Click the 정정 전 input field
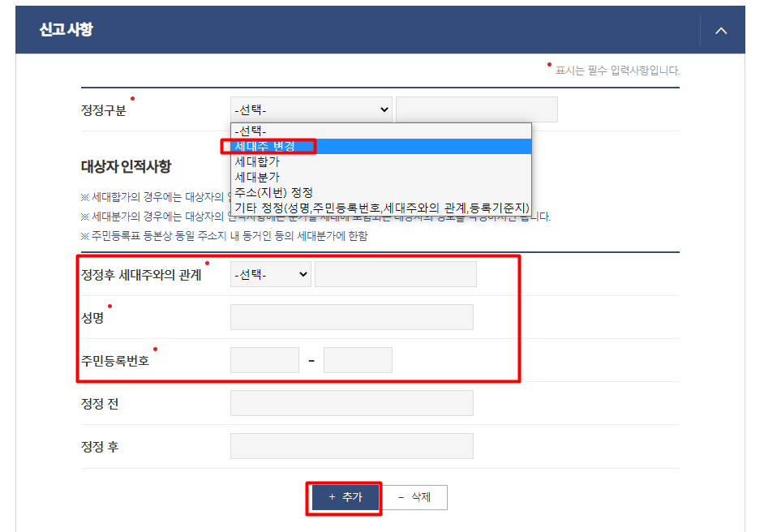 coord(350,402)
